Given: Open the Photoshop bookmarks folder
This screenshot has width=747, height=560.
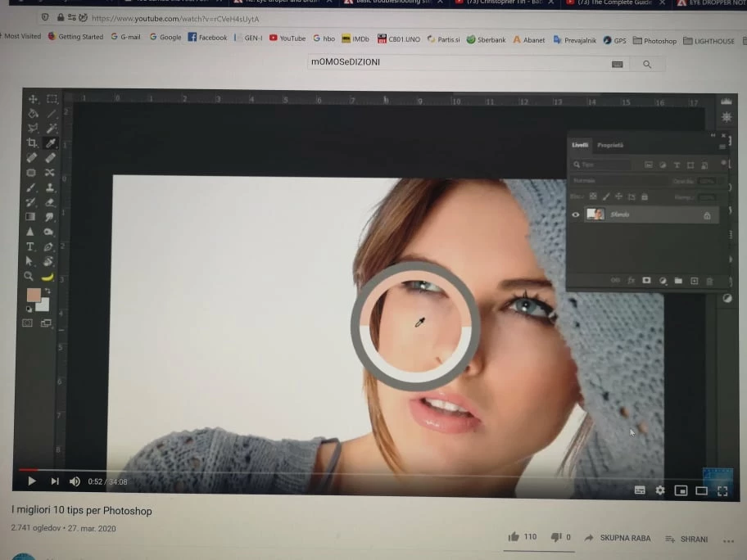Looking at the screenshot, I should tap(654, 41).
